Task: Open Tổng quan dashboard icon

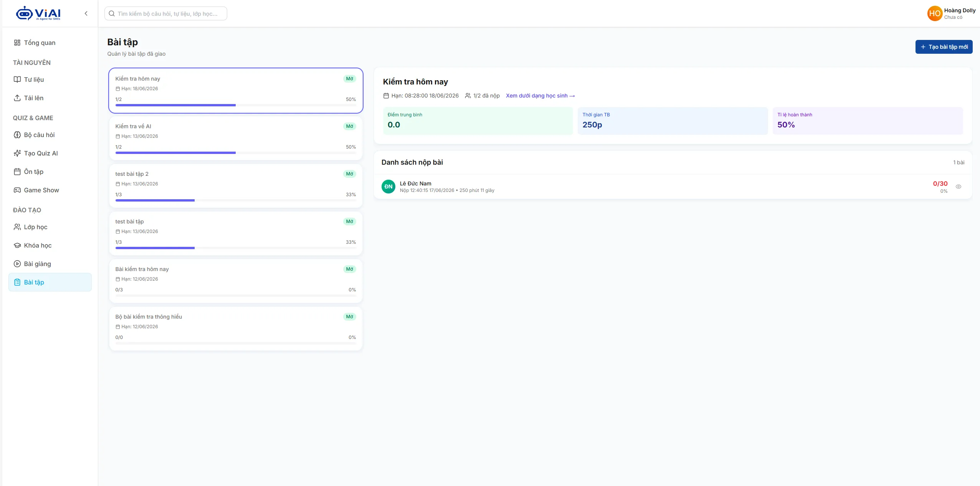Action: [17, 43]
